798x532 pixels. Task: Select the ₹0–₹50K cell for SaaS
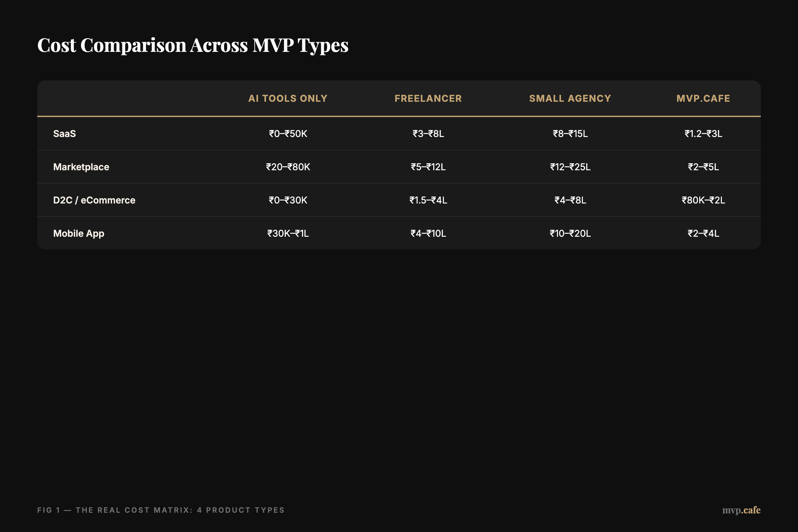tap(287, 133)
